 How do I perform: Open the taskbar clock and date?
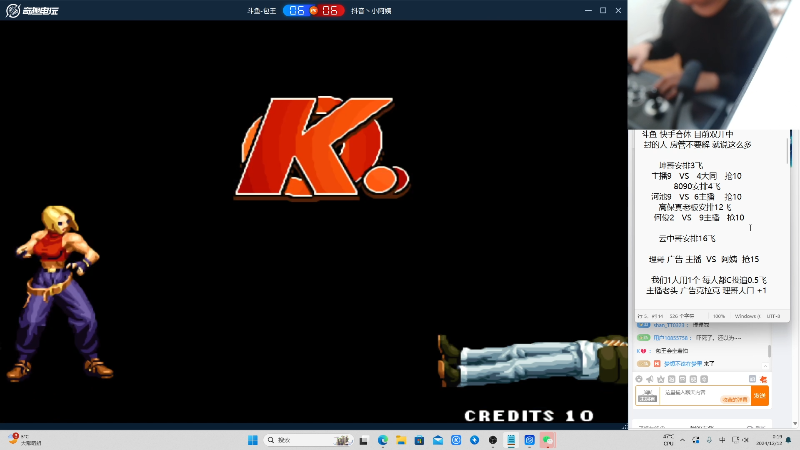pos(770,440)
